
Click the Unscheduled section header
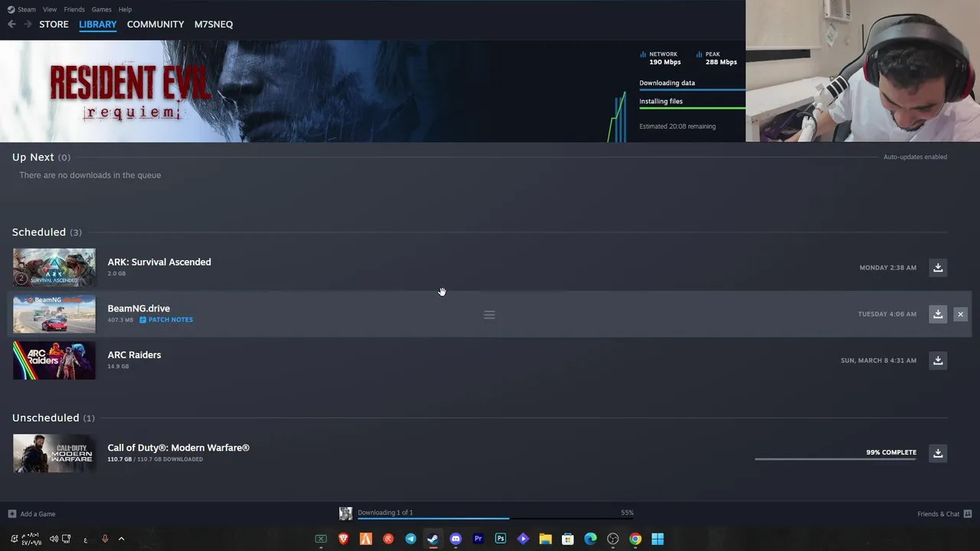[x=54, y=418]
